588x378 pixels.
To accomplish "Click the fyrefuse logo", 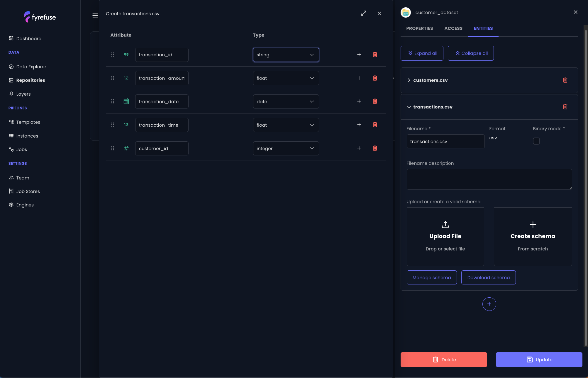I will point(40,17).
